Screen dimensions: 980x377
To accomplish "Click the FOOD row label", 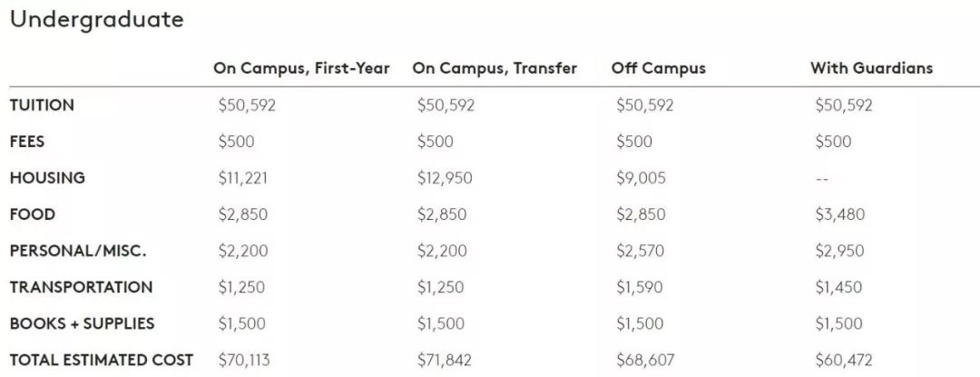I will [x=33, y=214].
